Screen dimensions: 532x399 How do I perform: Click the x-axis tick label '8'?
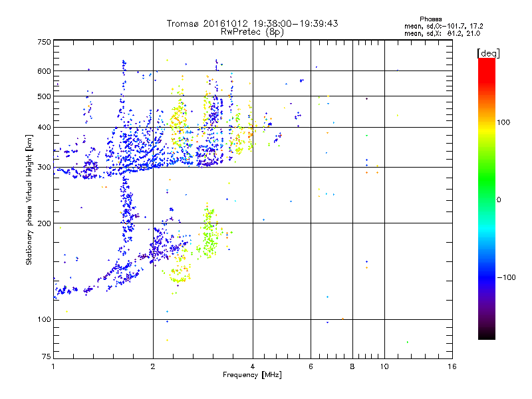pyautogui.click(x=352, y=366)
